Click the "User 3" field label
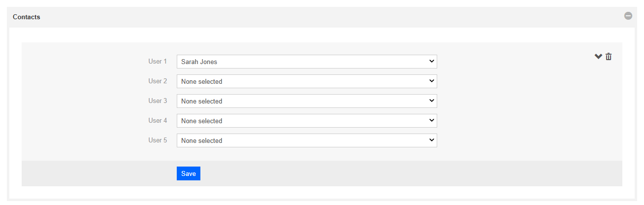Viewport: 644px width, 205px height. coord(158,101)
